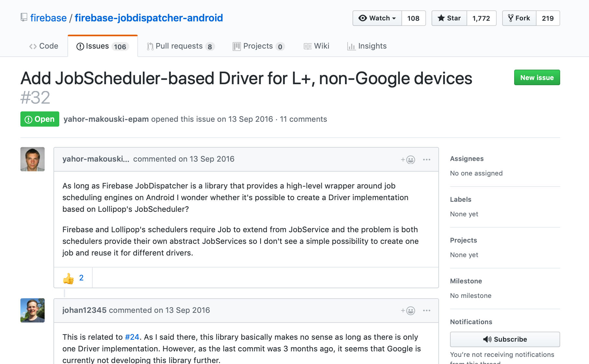This screenshot has width=589, height=364.
Task: Open yahor-makouski-epam profile from issue header
Action: pos(106,119)
